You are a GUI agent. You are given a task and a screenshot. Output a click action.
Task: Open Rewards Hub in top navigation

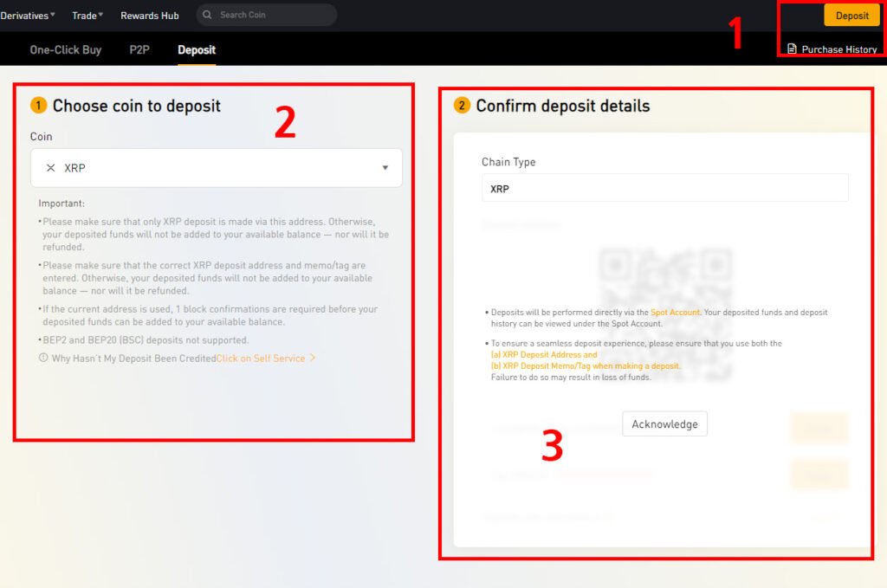tap(149, 16)
